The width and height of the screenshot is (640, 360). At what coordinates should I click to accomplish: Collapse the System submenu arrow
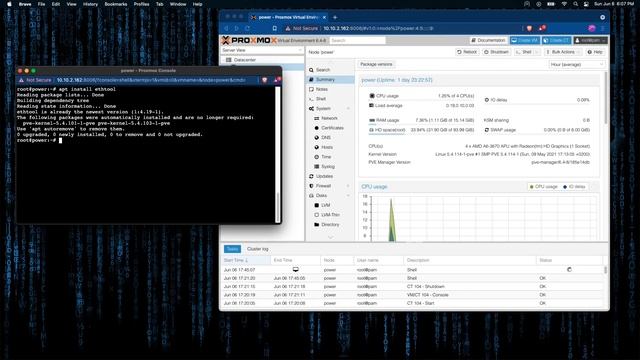click(348, 109)
